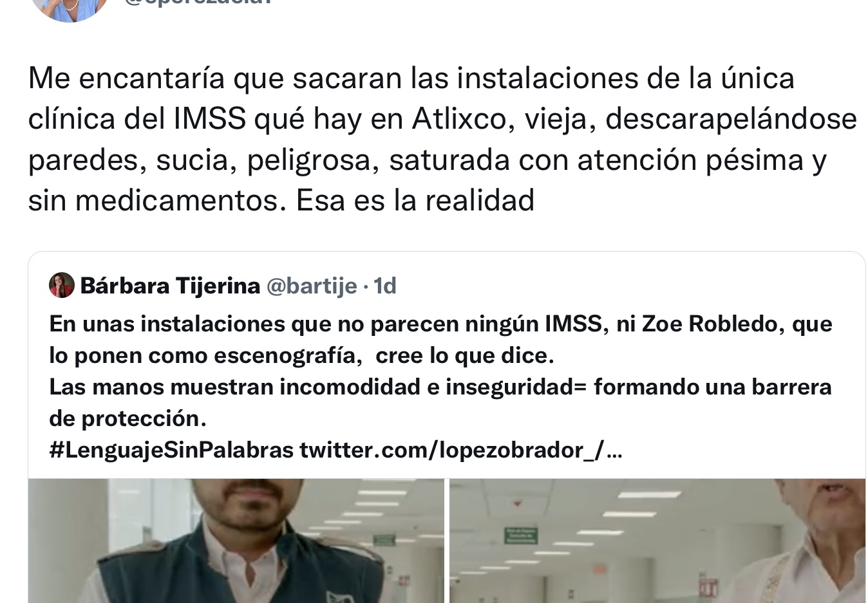Open the left image of man in vest
The width and height of the screenshot is (868, 603).
(x=236, y=541)
